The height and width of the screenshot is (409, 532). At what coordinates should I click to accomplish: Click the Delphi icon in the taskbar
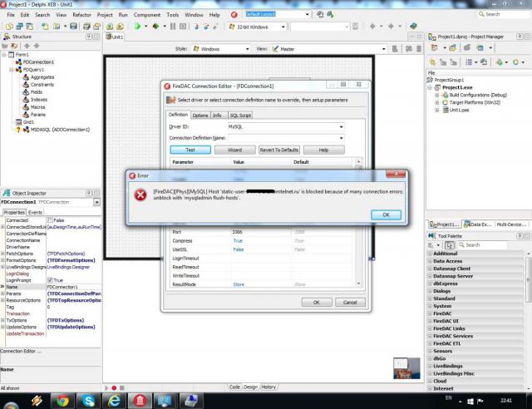(x=140, y=402)
